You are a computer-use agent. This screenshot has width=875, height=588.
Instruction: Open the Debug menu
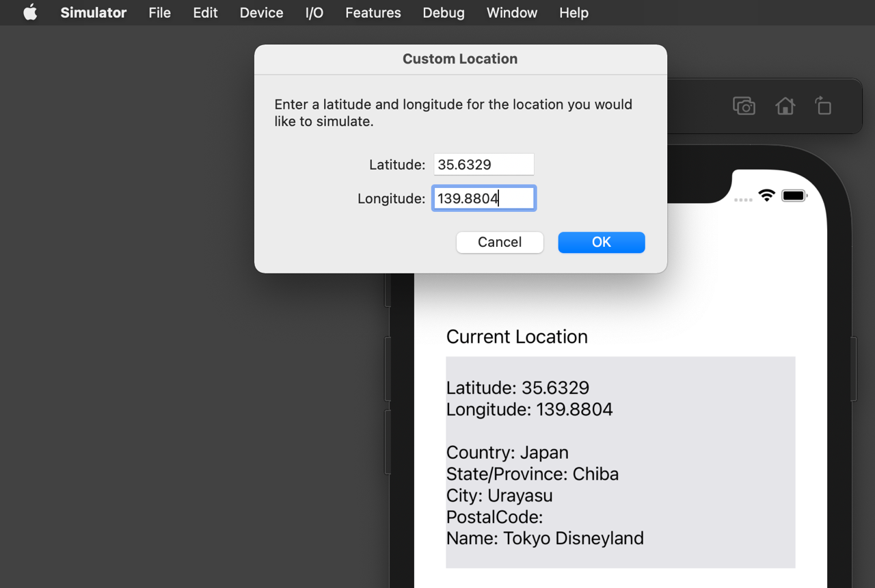(x=444, y=12)
